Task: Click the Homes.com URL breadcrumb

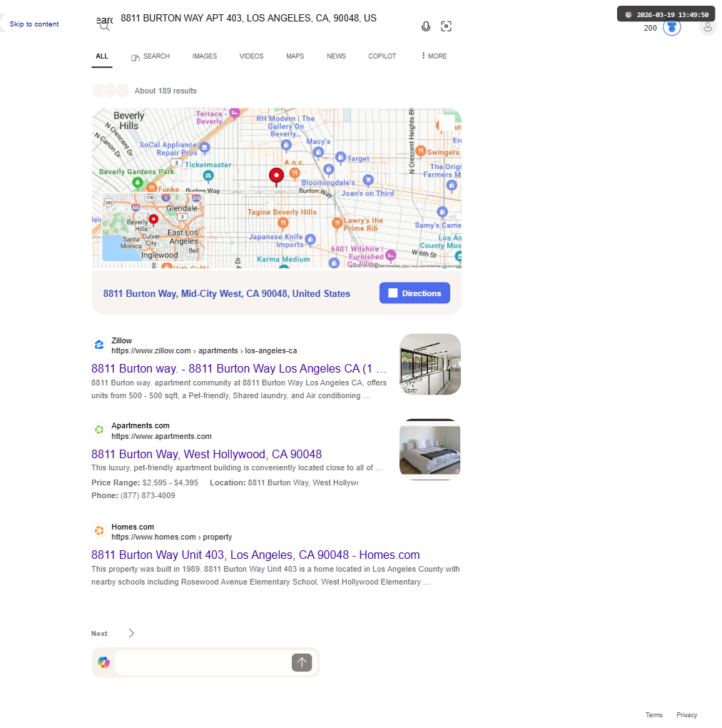Action: click(x=172, y=537)
